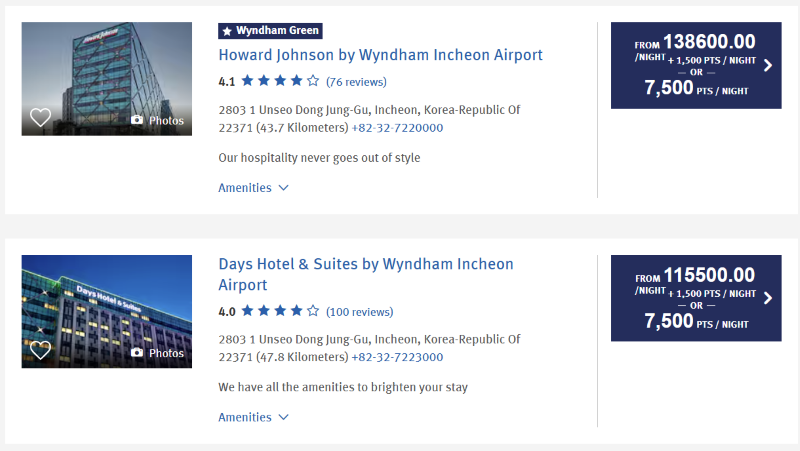Open Howard Johnson by Wyndham Incheon Airport title
The height and width of the screenshot is (451, 800).
point(380,55)
